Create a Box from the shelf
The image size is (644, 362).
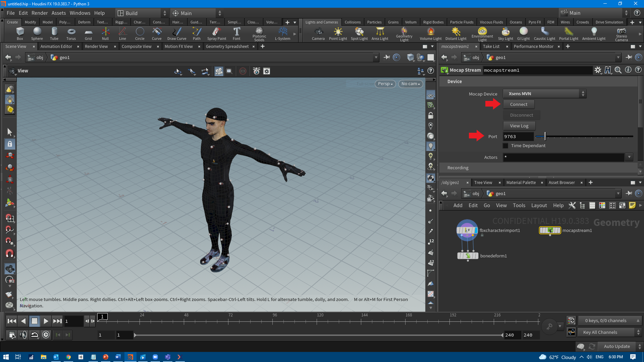(x=20, y=34)
